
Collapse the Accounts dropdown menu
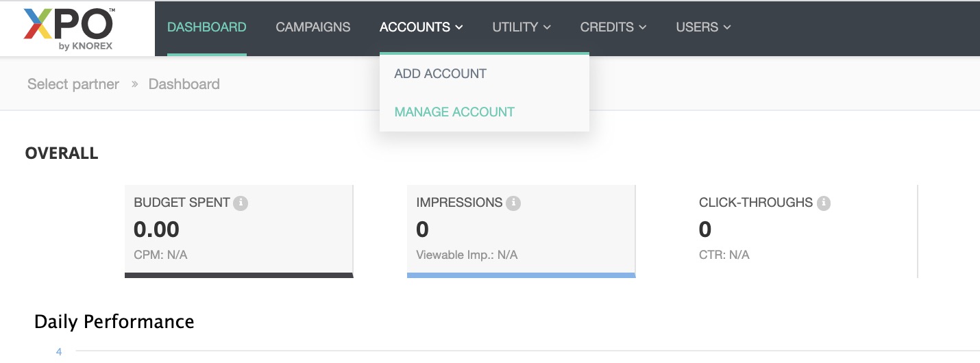[421, 27]
